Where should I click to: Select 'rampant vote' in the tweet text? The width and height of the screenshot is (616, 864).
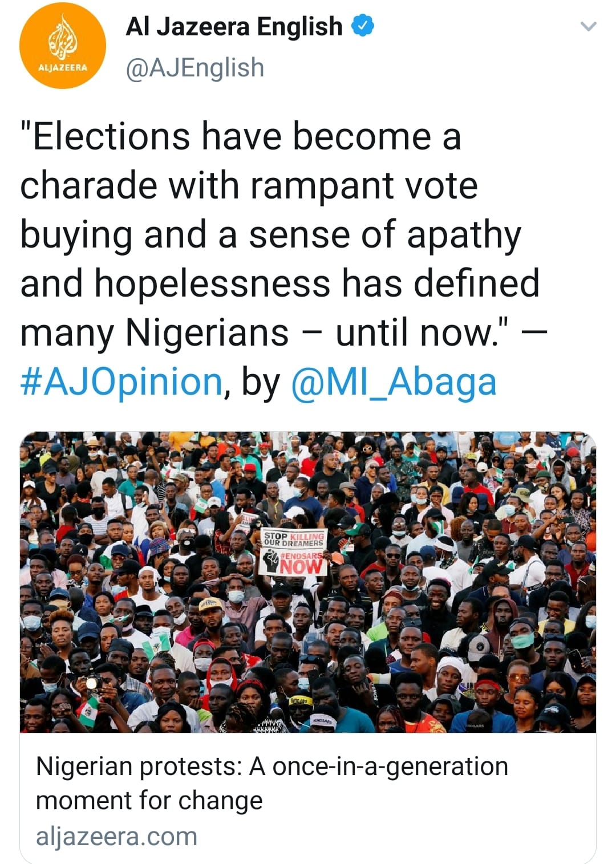tap(364, 186)
